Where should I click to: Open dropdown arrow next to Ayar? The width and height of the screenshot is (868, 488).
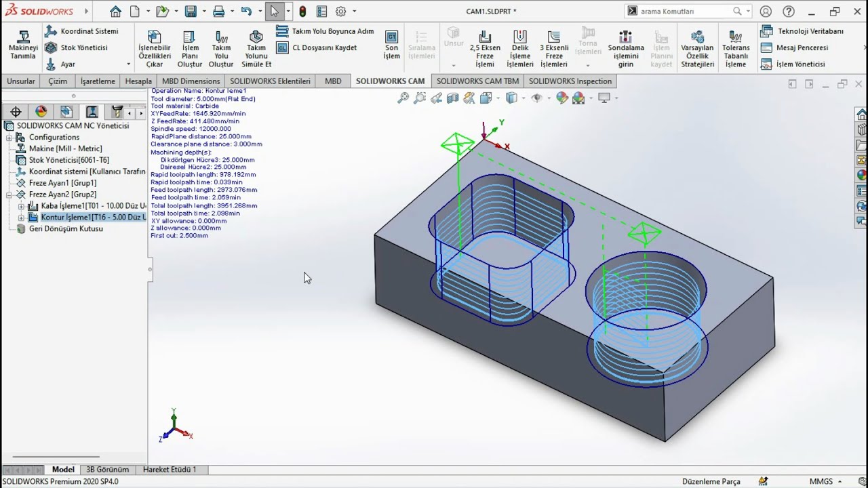pos(128,64)
